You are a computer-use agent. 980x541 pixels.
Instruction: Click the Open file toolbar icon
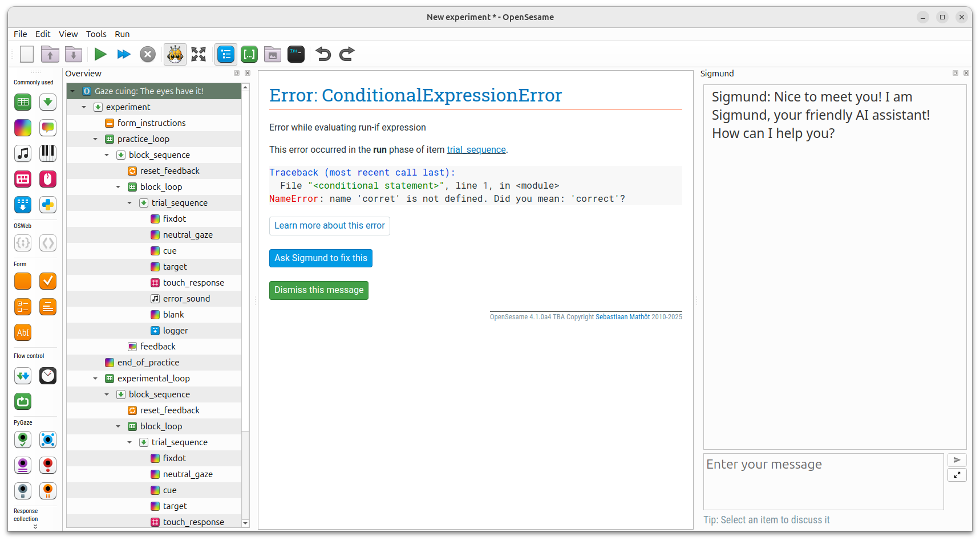[50, 54]
